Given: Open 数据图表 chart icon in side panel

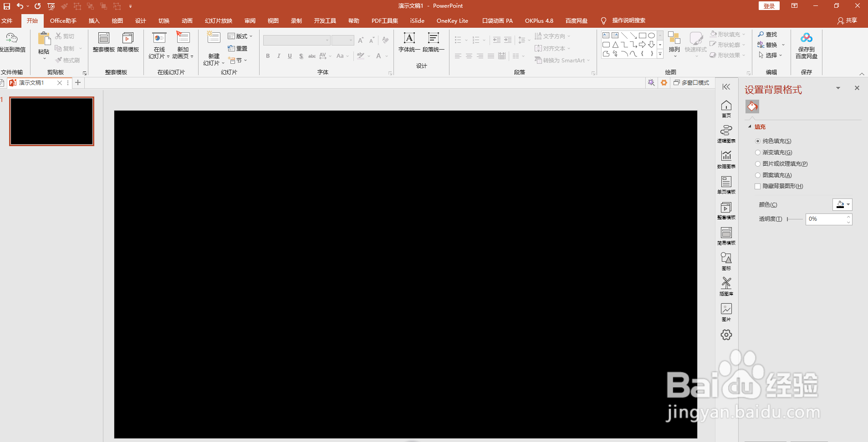Looking at the screenshot, I should (726, 156).
